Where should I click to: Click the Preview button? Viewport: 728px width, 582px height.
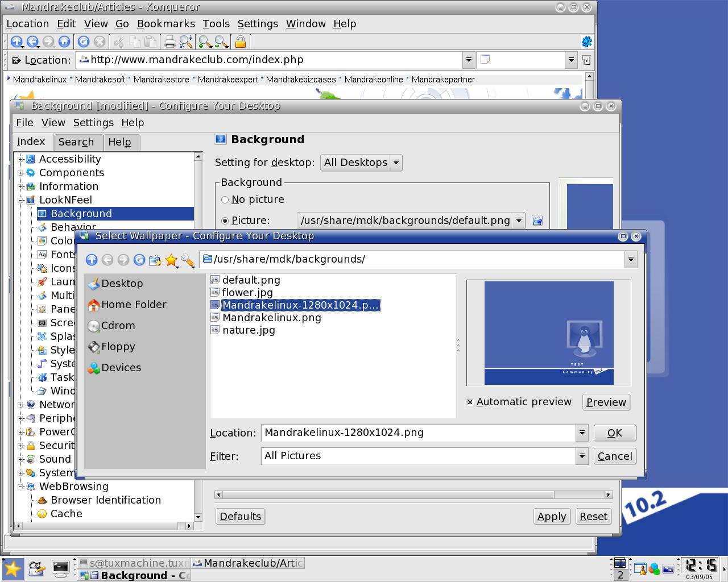click(x=606, y=402)
